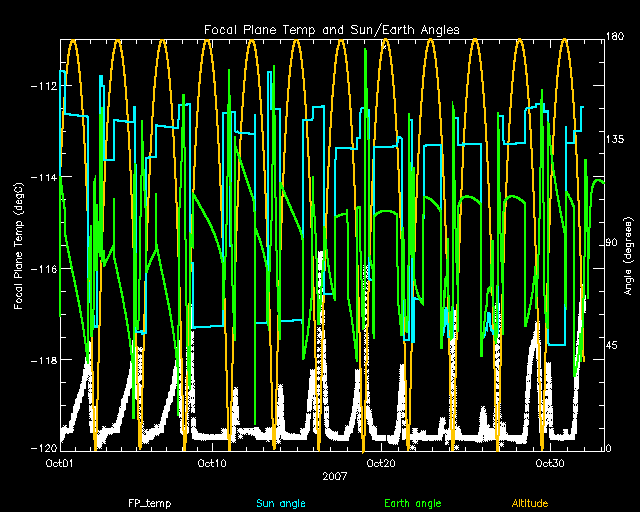Click the -120 temperature tick label
The image size is (640, 512).
tap(43, 449)
